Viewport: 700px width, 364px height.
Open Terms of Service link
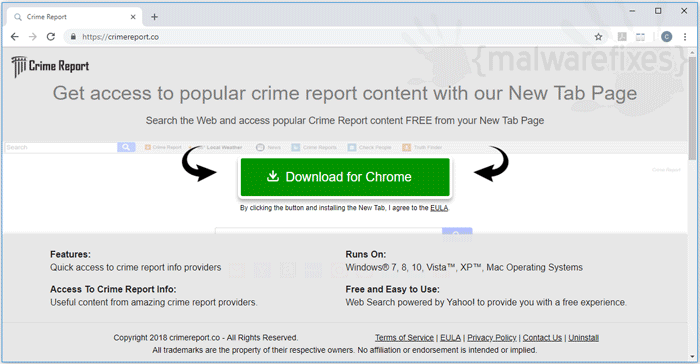coord(404,338)
